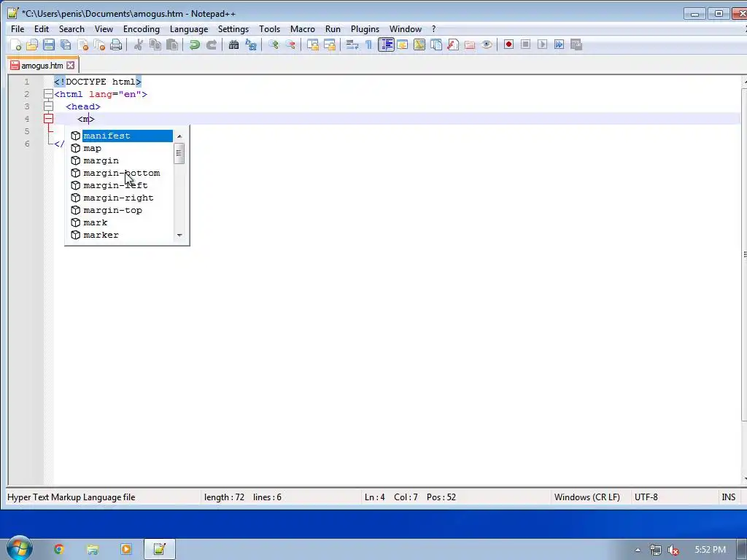
Task: Toggle the Show Indent Guide button
Action: [x=386, y=44]
